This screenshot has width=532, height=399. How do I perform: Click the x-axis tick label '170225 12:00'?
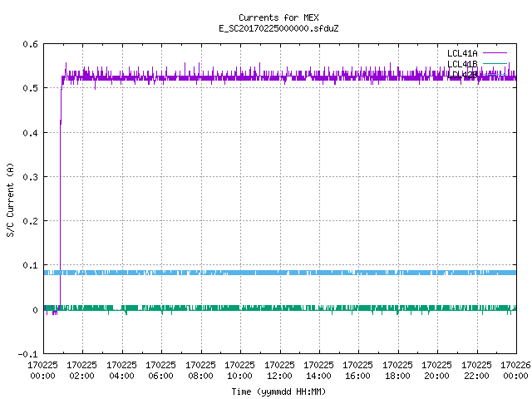point(279,371)
